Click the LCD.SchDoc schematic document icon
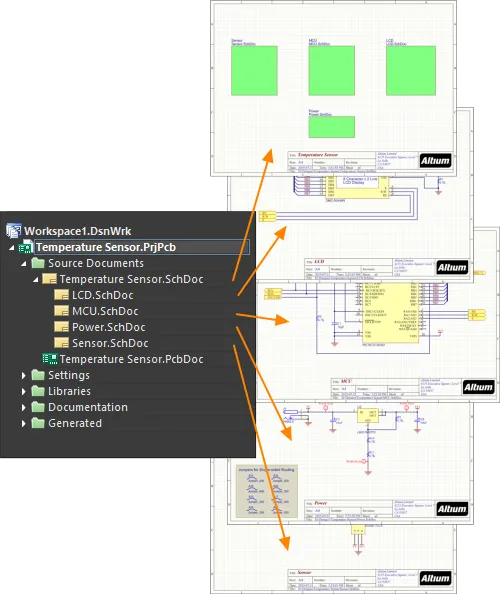500x594 pixels. tap(61, 295)
